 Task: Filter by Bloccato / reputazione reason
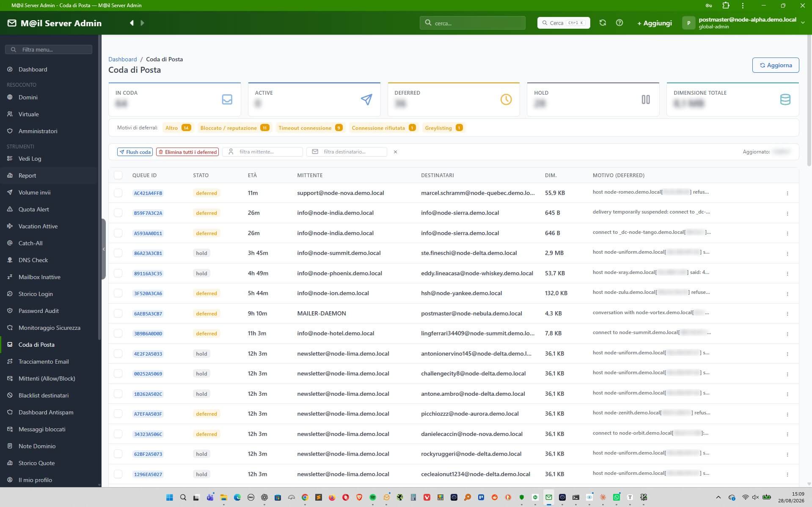234,128
